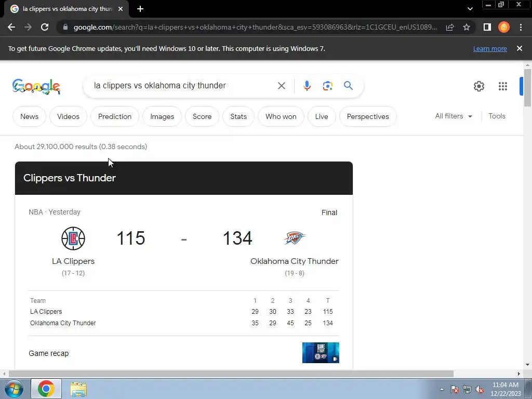Open the Google apps grid
Viewport: 532px width, 399px height.
[503, 86]
